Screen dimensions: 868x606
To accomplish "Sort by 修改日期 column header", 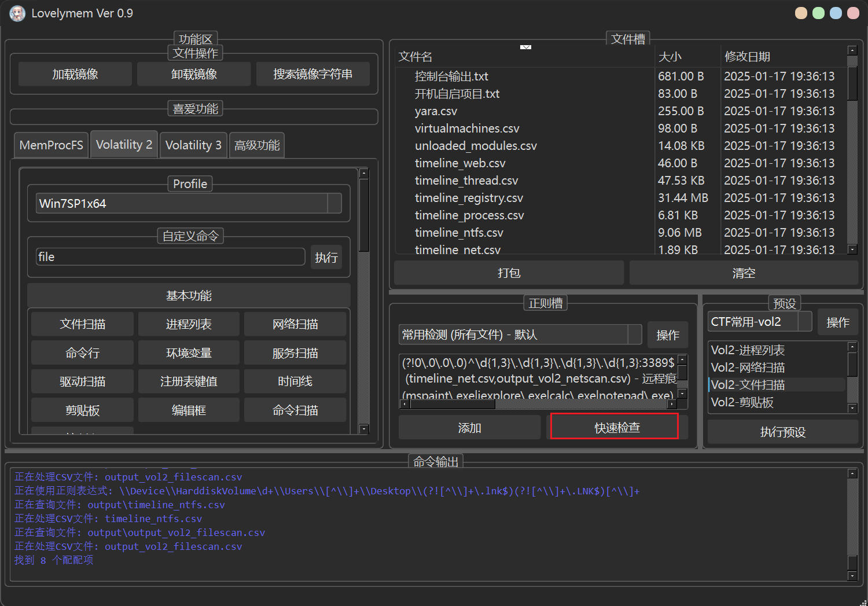I will pos(784,57).
